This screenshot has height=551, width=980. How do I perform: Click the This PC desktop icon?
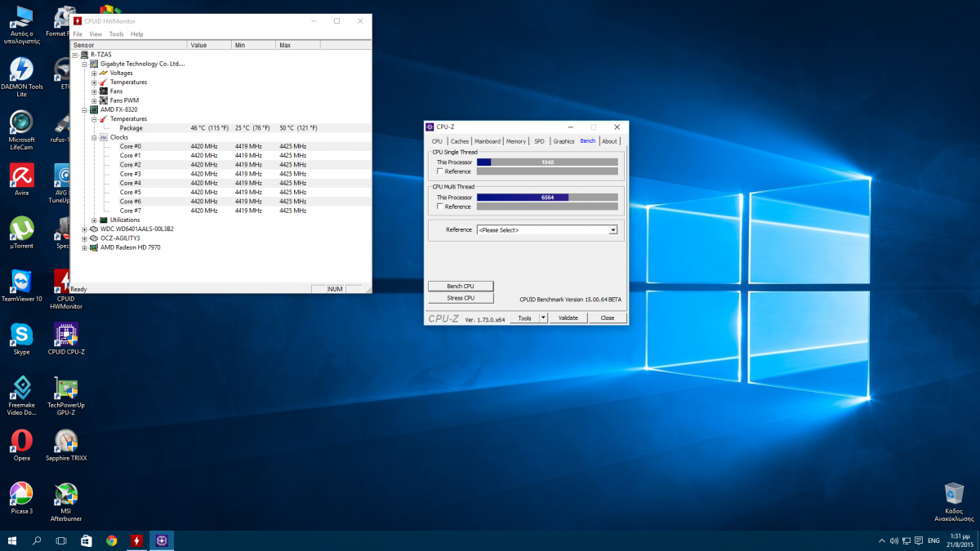click(x=21, y=24)
